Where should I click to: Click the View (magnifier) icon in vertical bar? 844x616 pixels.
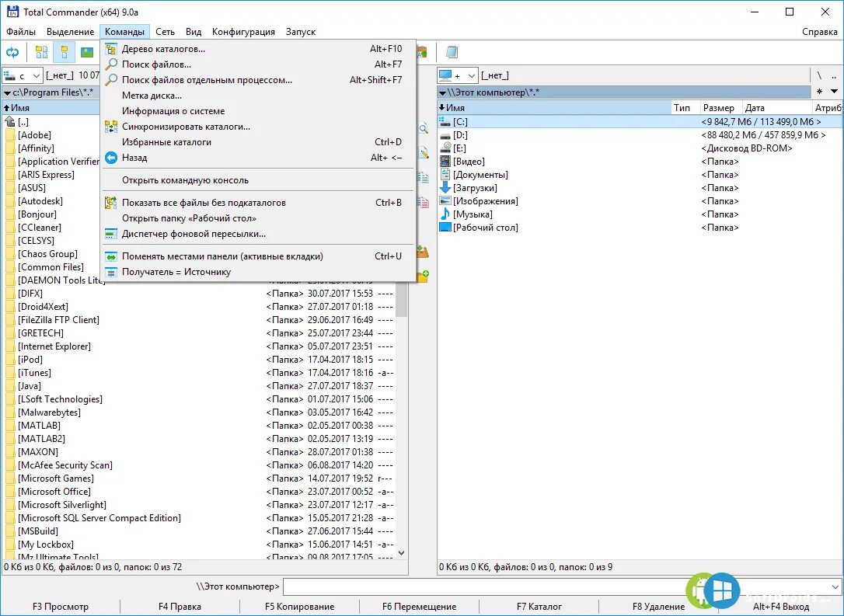click(x=424, y=128)
